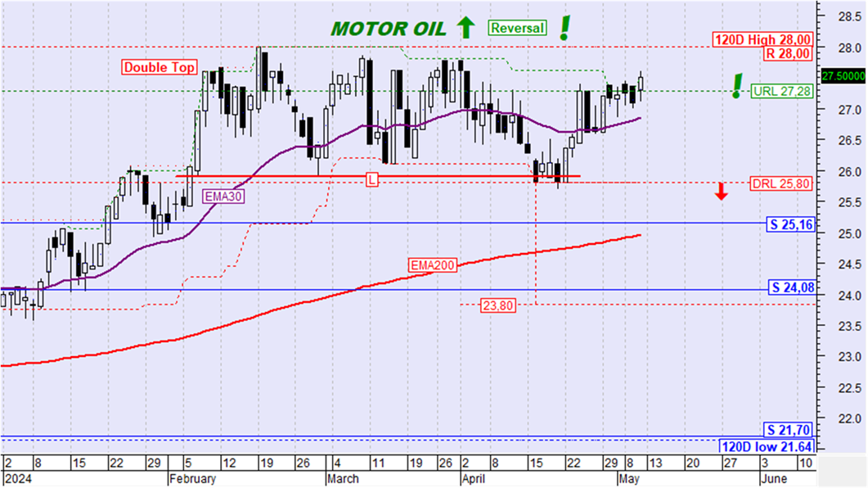Image resolution: width=868 pixels, height=488 pixels.
Task: Click the DRL 25,80 level label
Action: tap(781, 183)
